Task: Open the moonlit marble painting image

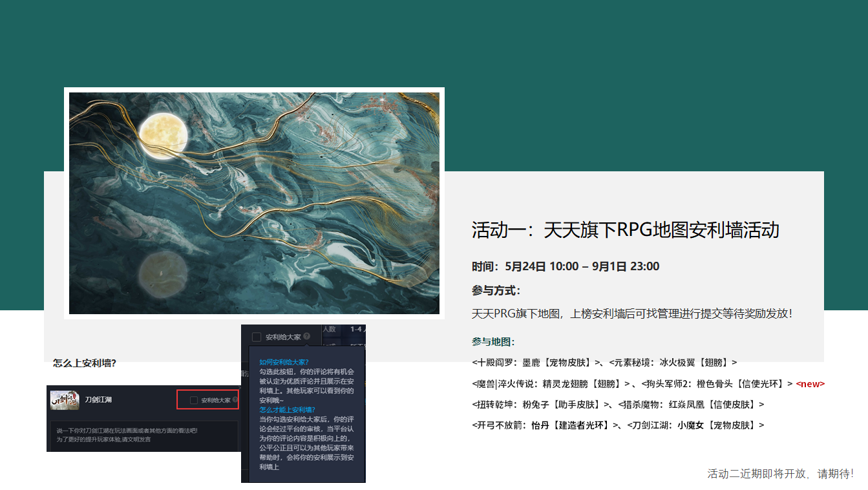Action: point(254,203)
